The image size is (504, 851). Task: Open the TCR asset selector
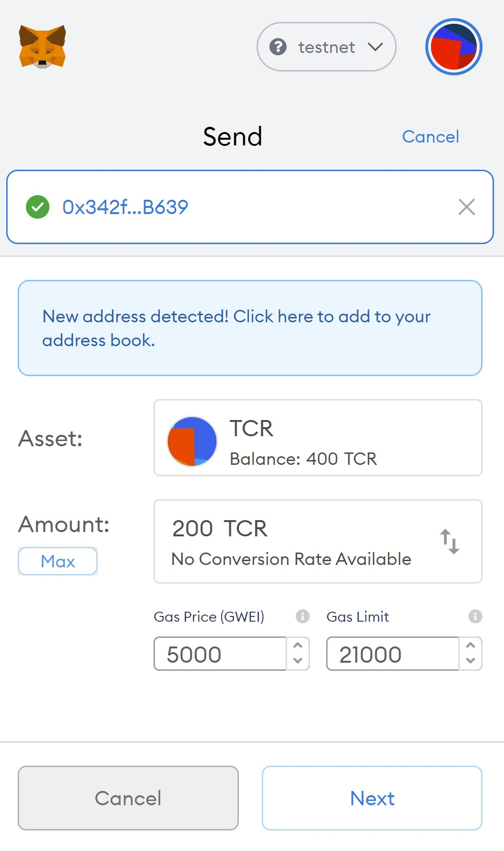(x=318, y=438)
